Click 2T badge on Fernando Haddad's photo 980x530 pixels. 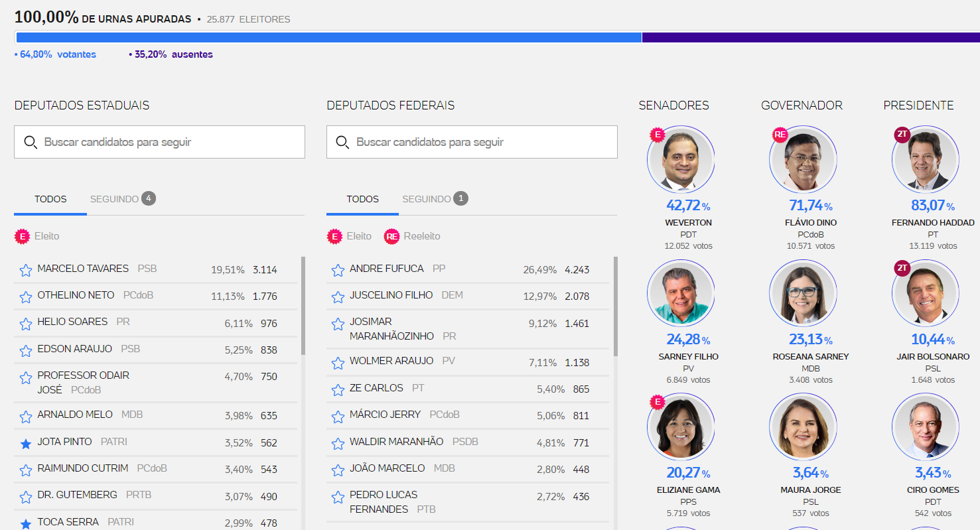click(x=902, y=135)
